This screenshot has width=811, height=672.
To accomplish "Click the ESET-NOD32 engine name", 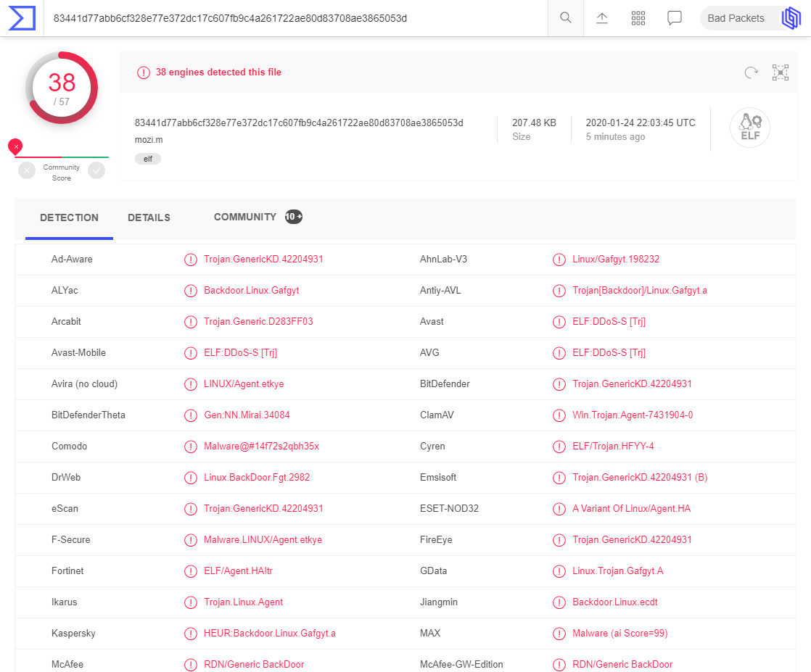I will pos(449,509).
